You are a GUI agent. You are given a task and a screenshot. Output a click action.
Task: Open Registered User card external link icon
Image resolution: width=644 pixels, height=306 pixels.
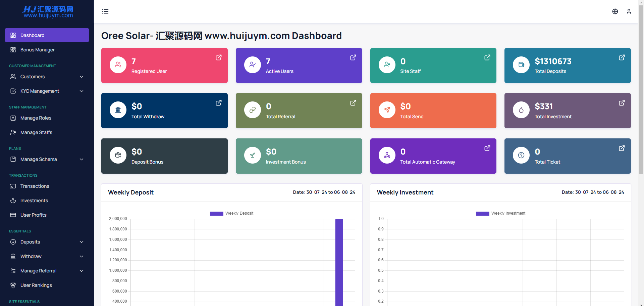[219, 57]
